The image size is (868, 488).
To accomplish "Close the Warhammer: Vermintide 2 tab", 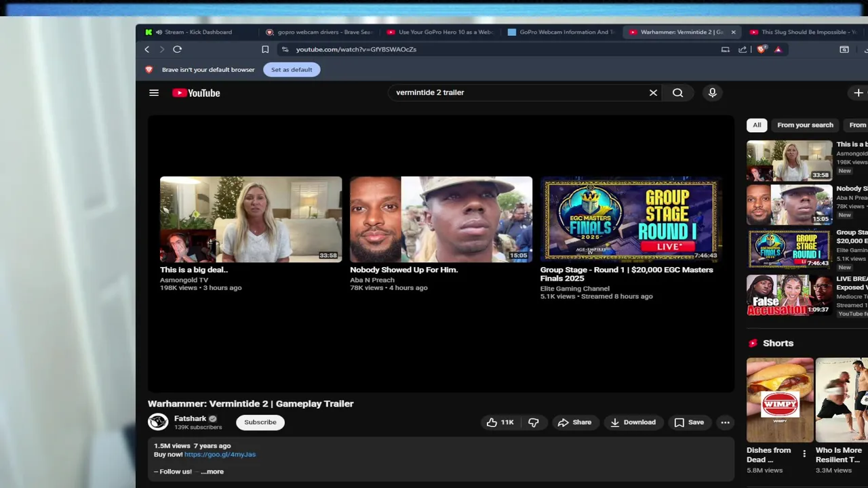I will [x=733, y=32].
